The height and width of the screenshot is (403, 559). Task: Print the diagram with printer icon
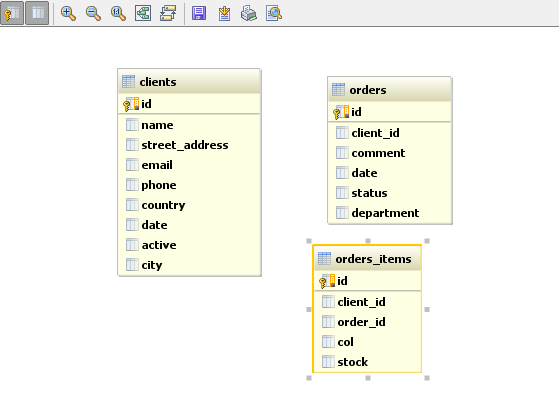[x=249, y=14]
